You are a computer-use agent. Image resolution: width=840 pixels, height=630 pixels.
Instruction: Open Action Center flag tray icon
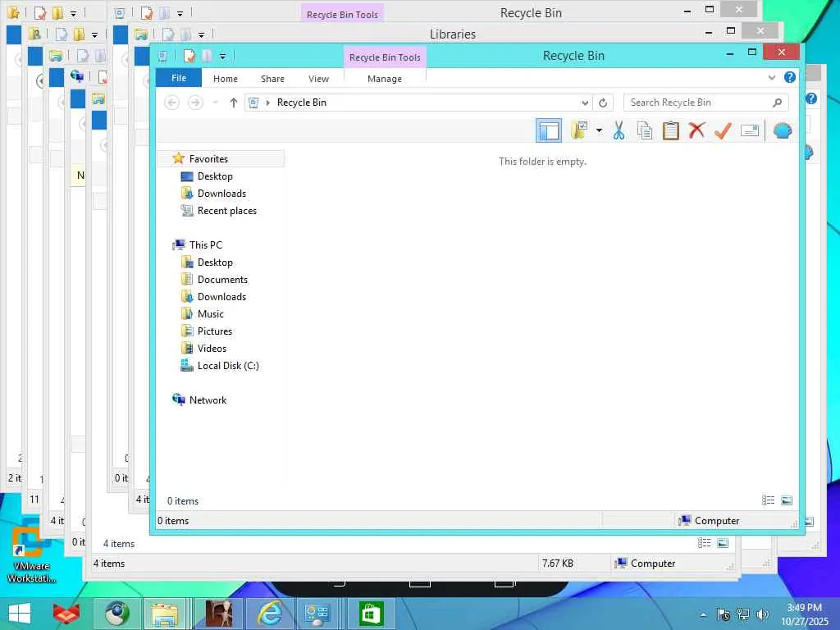coord(724,614)
